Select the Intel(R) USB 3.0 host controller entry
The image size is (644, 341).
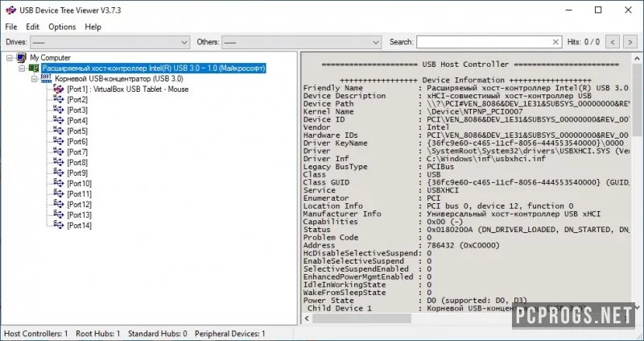(154, 69)
